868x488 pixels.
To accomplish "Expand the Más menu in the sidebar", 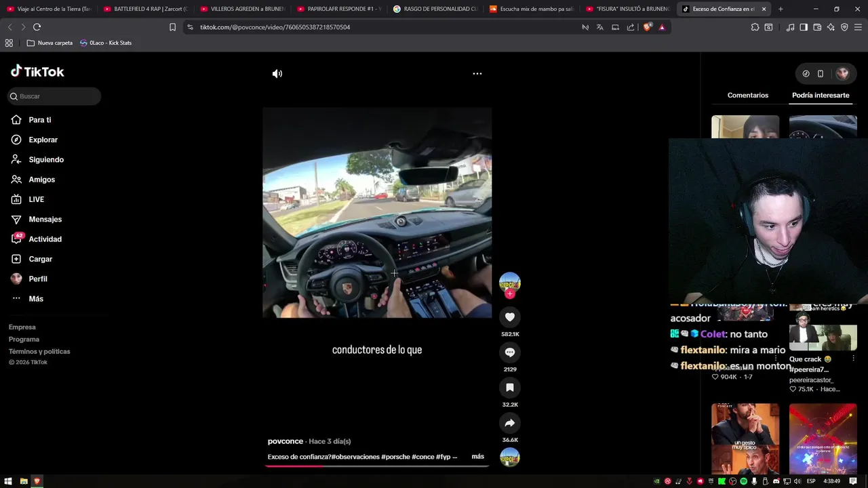I will click(x=36, y=299).
